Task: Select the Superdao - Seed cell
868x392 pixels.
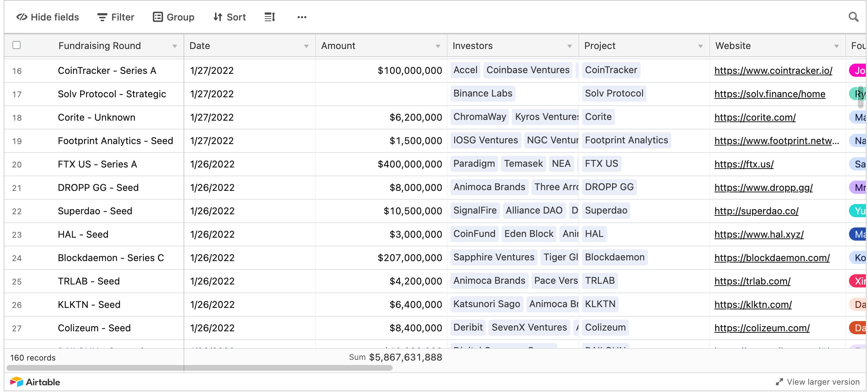Action: click(95, 211)
